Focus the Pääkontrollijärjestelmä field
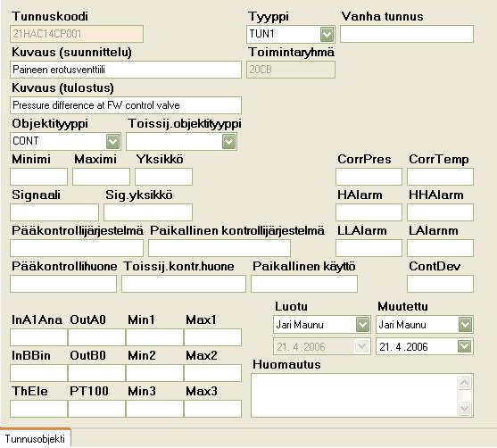Viewport: 497px width, 448px height. tap(77, 248)
